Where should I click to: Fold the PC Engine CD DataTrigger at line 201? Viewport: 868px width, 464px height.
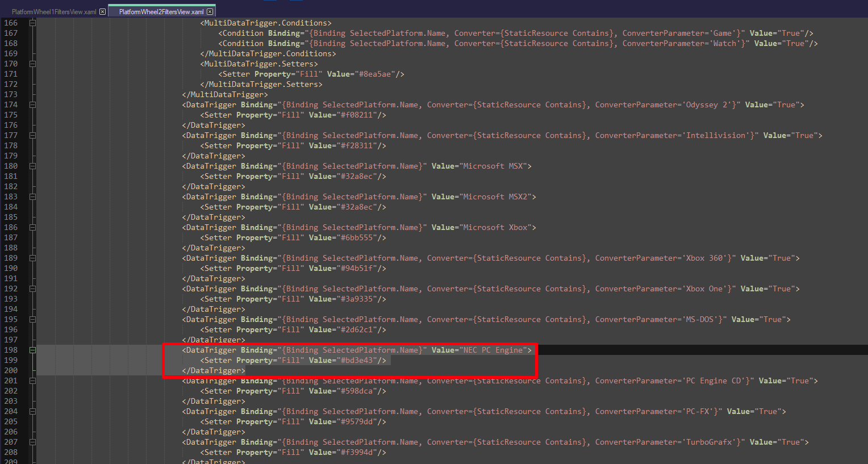coord(32,381)
